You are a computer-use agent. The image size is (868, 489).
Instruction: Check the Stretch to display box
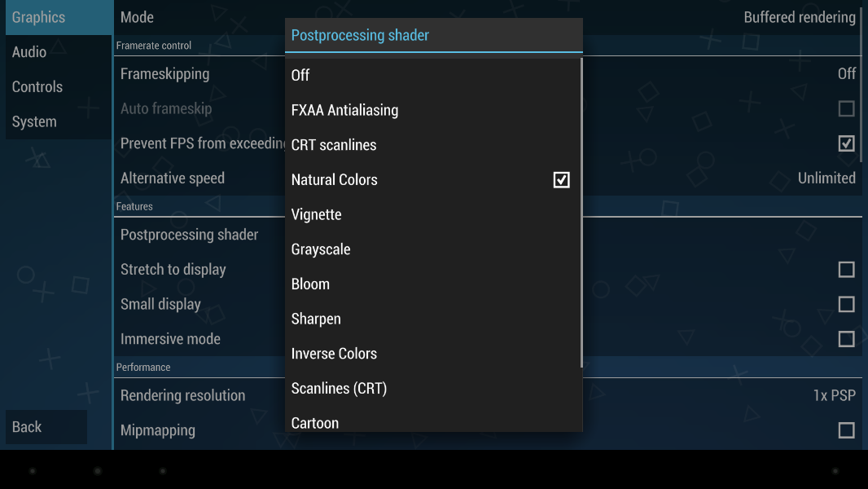[846, 270]
